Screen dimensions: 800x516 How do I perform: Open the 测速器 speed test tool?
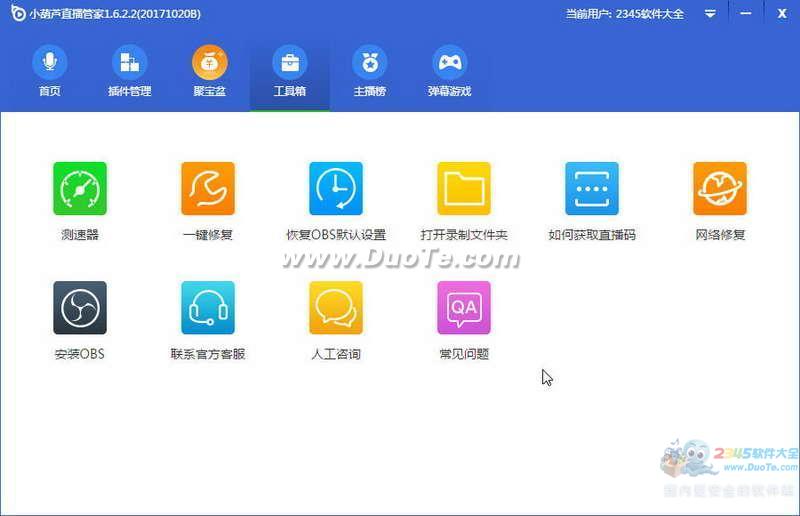click(x=79, y=189)
